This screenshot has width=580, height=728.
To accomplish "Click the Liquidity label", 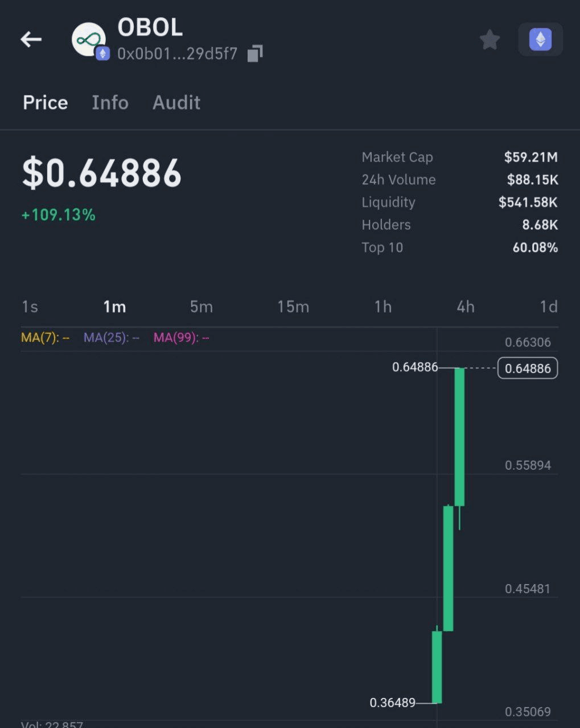I will click(x=389, y=202).
